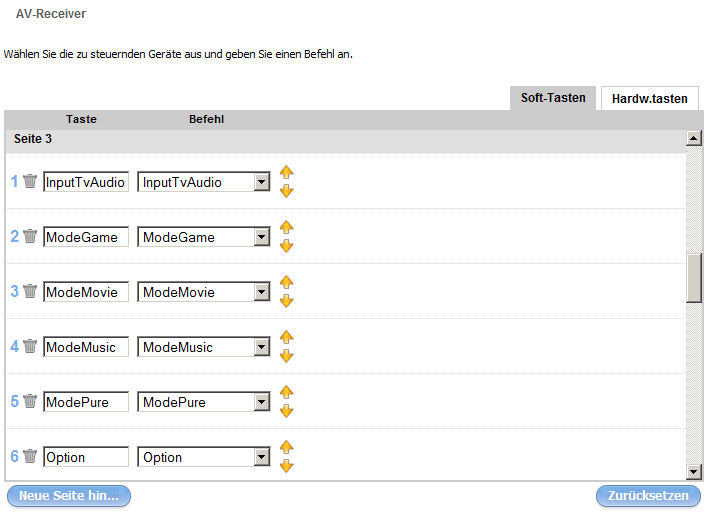
Task: Delete the Option key row
Action: (x=30, y=457)
